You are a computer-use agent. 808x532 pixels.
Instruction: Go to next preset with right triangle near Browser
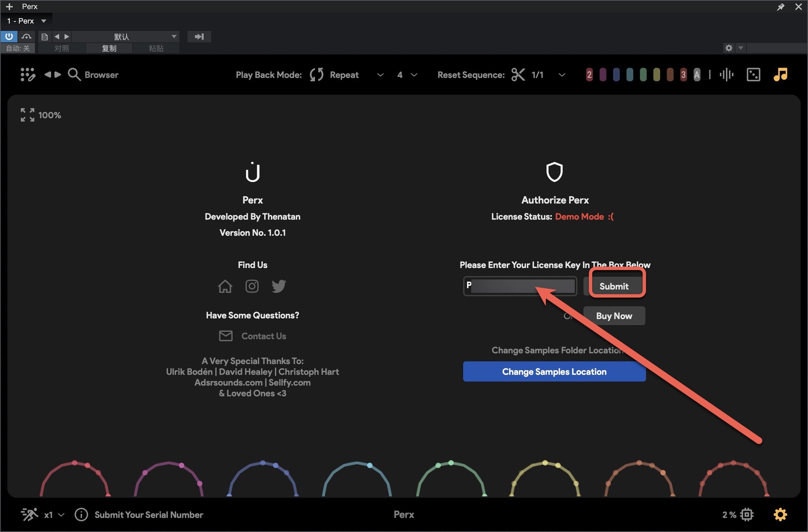click(58, 74)
